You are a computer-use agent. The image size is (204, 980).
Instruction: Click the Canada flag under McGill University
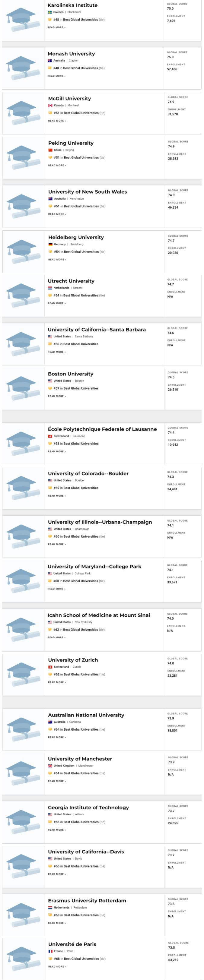coord(50,105)
